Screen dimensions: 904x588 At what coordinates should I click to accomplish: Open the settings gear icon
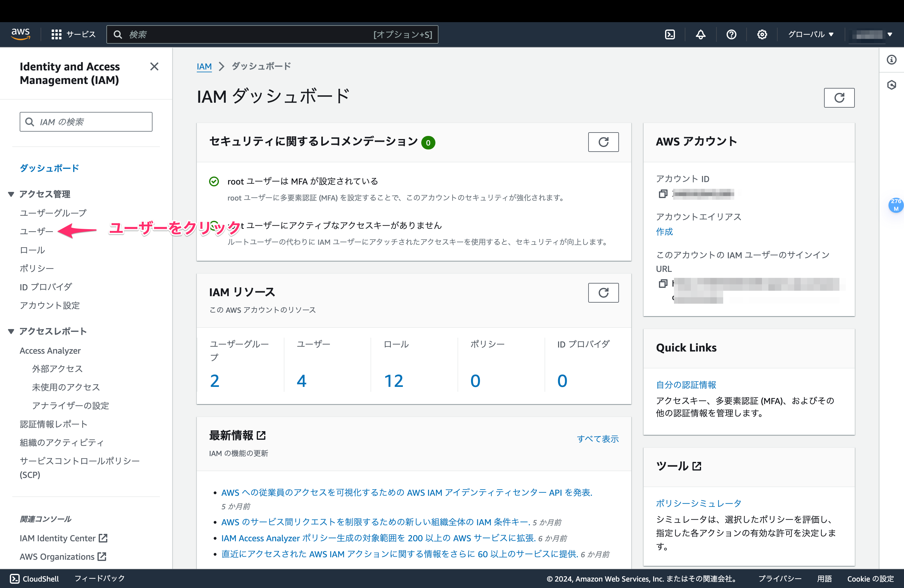click(762, 34)
